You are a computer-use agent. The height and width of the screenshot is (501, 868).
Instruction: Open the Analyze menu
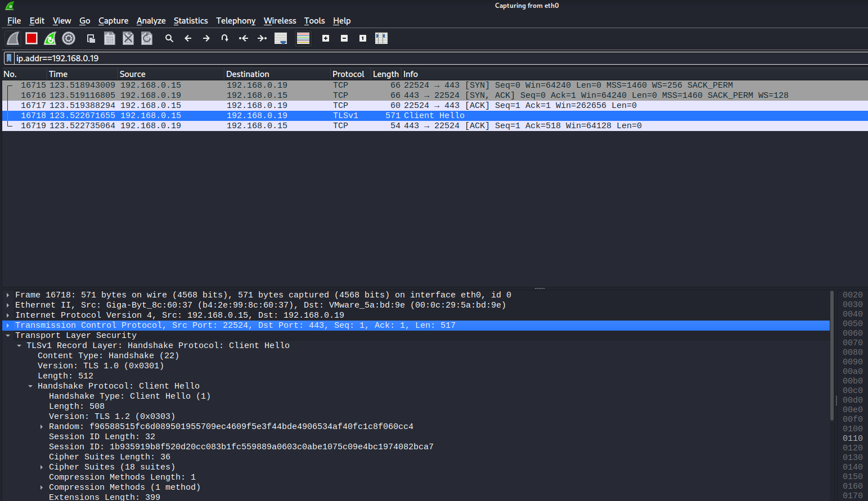[x=151, y=21]
